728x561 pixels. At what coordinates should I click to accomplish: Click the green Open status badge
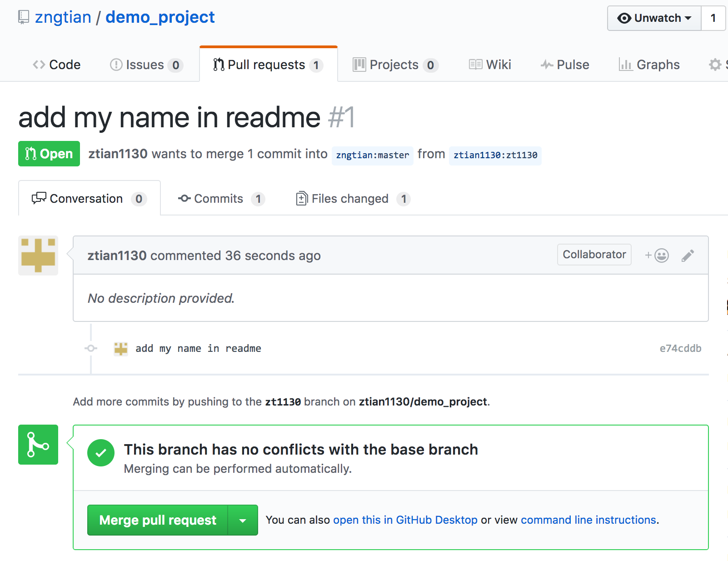click(49, 154)
